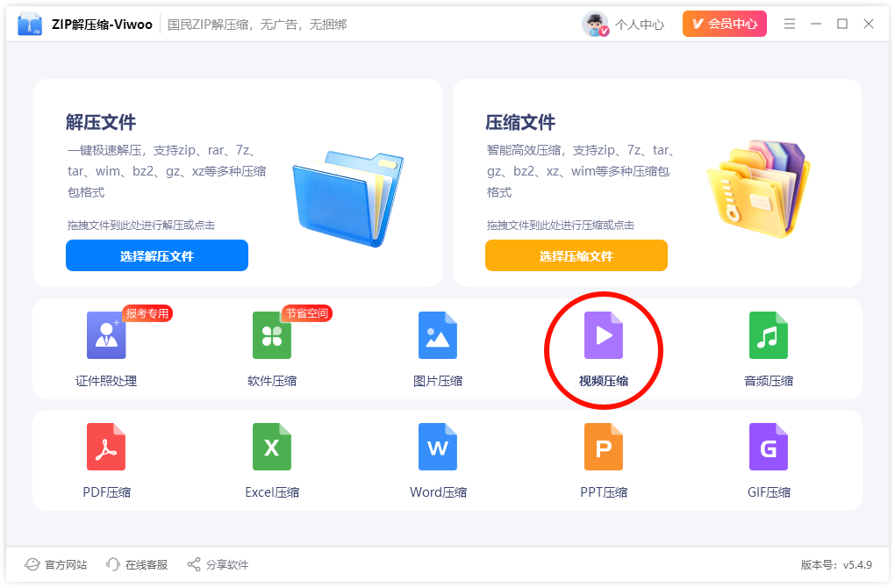Click the PPT压缩 label text
This screenshot has height=588, width=895.
(x=604, y=492)
